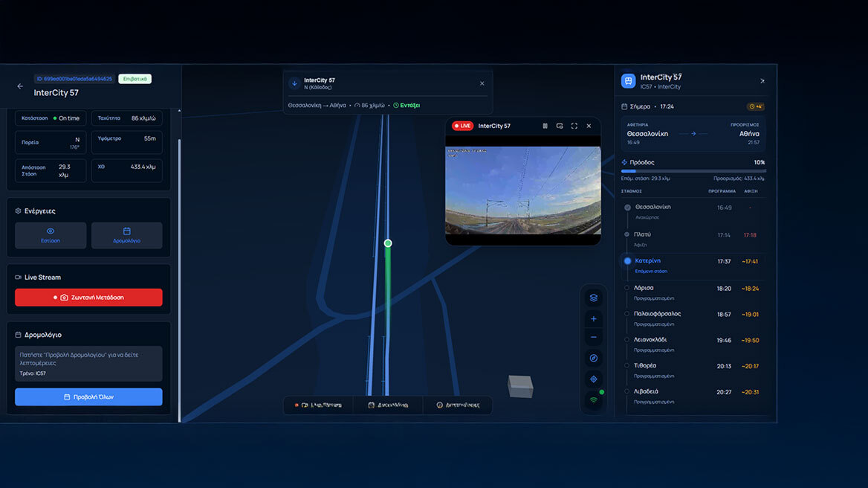The height and width of the screenshot is (488, 868).
Task: Toggle picture-in-picture on live video popup
Action: pyautogui.click(x=559, y=126)
